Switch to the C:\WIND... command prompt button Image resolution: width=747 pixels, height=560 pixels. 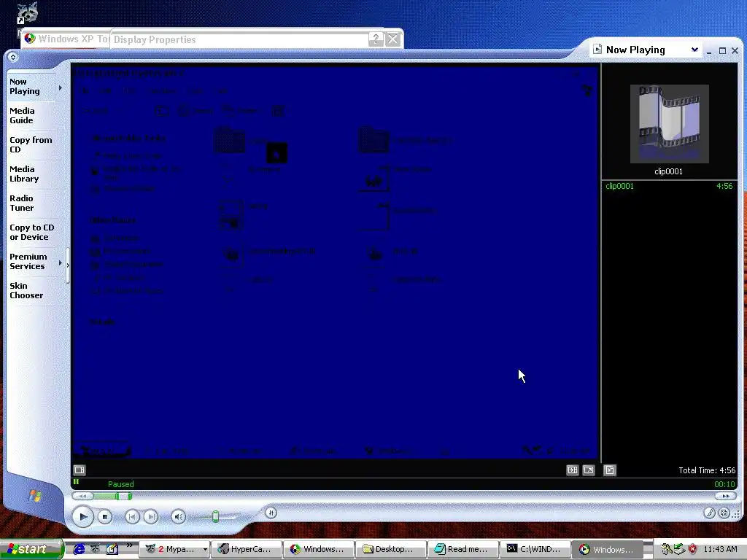coord(535,549)
